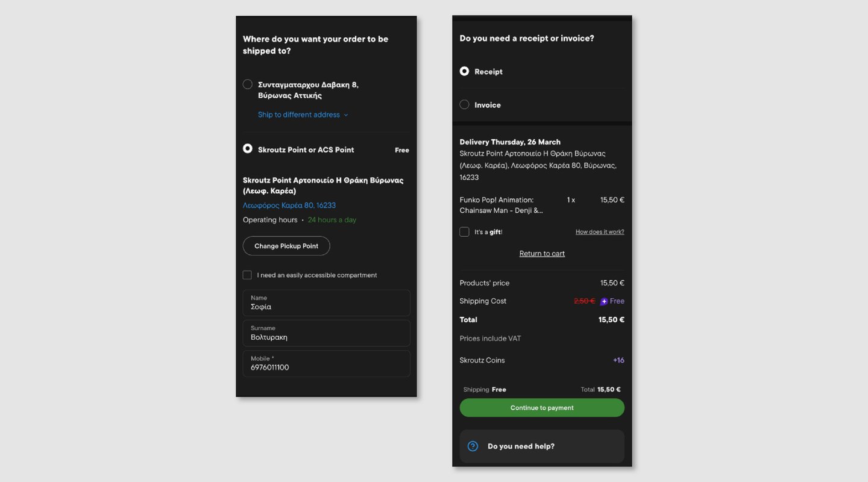Image resolution: width=868 pixels, height=482 pixels.
Task: Click the Mobile number field
Action: (x=326, y=364)
